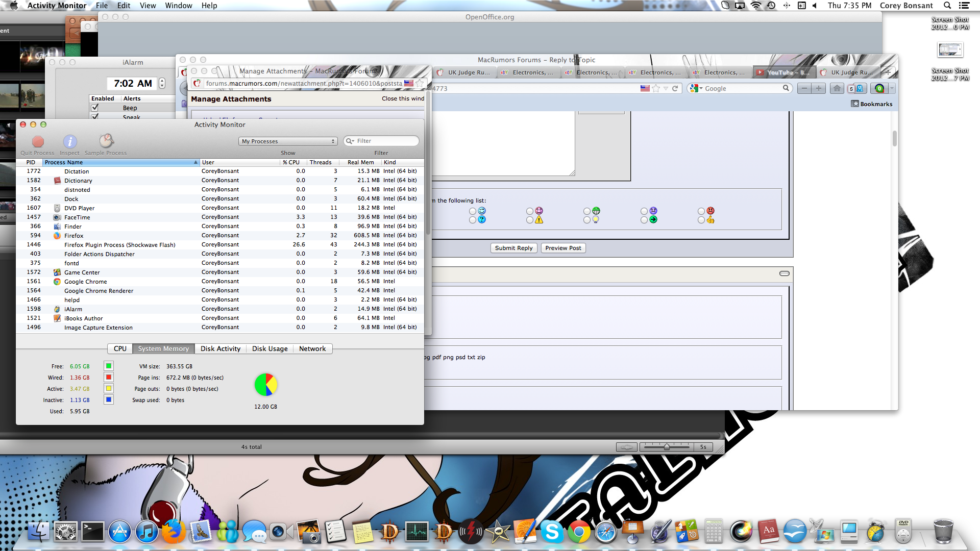Viewport: 980px width, 551px height.
Task: Open the View menu
Action: coord(148,6)
